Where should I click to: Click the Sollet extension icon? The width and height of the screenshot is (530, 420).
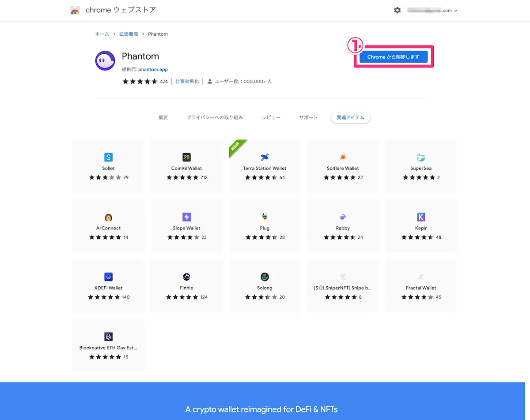108,157
